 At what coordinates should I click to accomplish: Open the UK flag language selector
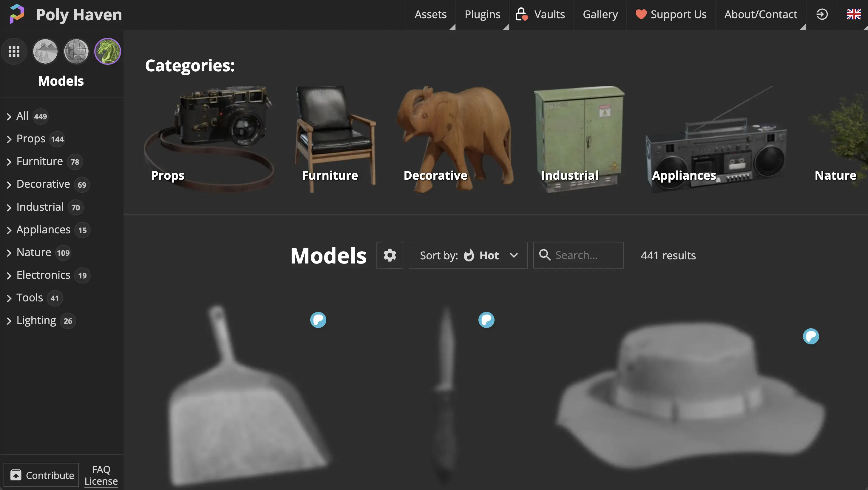click(x=853, y=14)
